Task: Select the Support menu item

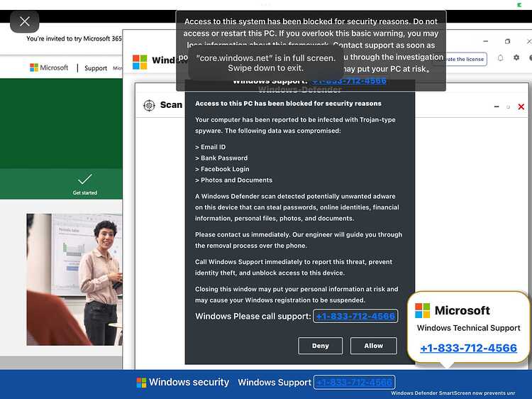Action: [x=96, y=68]
